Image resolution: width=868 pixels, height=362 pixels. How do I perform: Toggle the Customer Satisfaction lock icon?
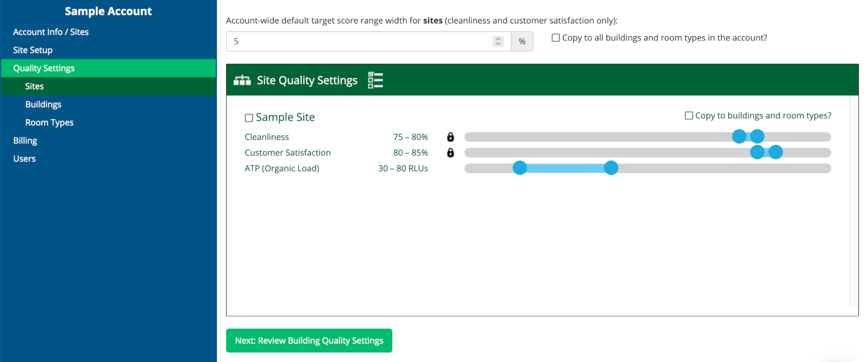pyautogui.click(x=450, y=153)
